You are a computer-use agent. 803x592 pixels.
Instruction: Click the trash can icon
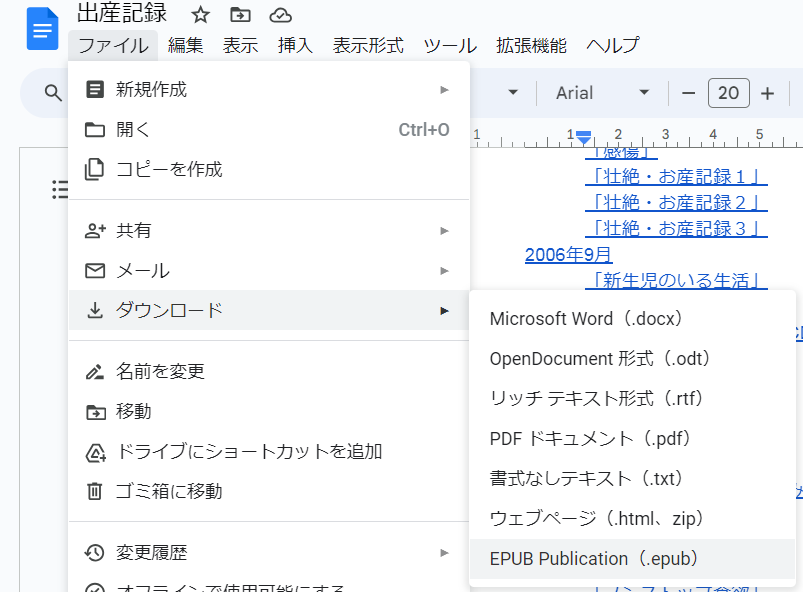click(95, 492)
